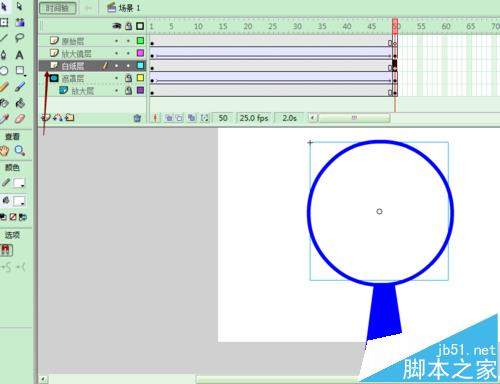
Task: Select the Brush tool
Action: tap(20, 87)
